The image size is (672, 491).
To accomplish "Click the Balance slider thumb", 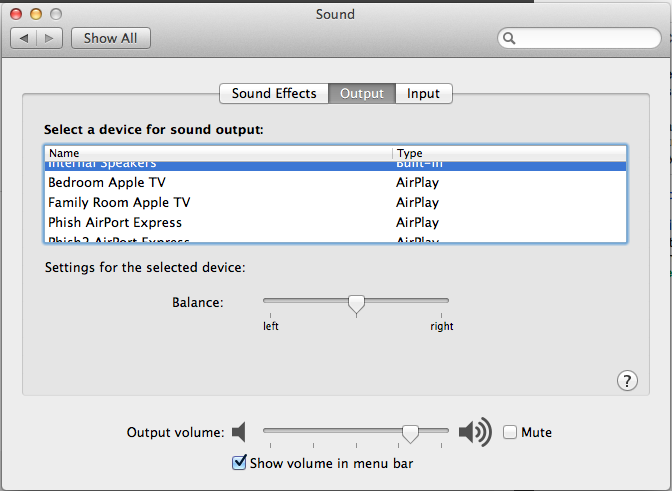I will tap(356, 305).
